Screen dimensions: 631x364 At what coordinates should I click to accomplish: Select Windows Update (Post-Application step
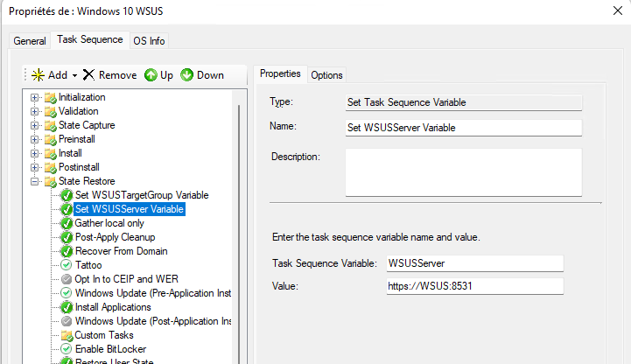tap(153, 321)
